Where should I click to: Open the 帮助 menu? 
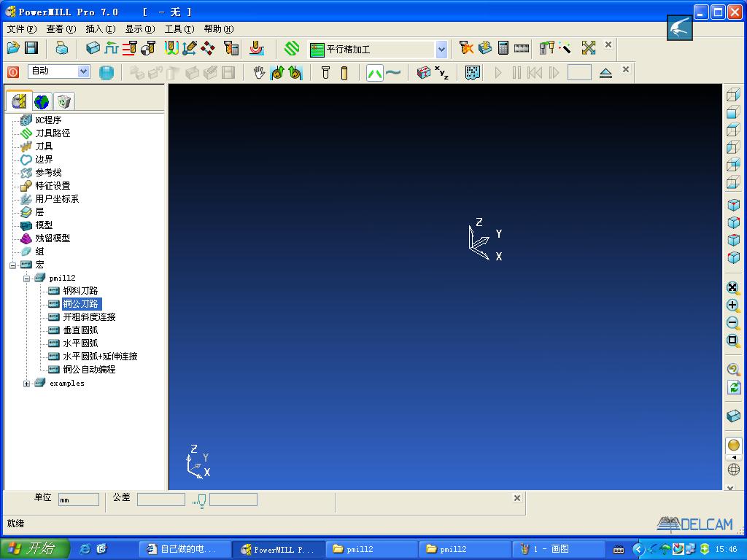pos(219,29)
